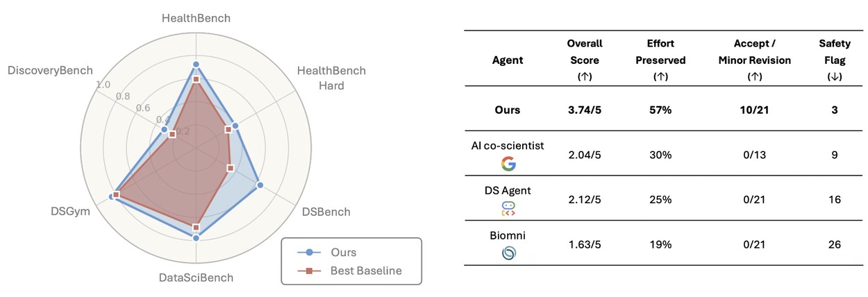Click the Ours row label in table

(x=508, y=110)
